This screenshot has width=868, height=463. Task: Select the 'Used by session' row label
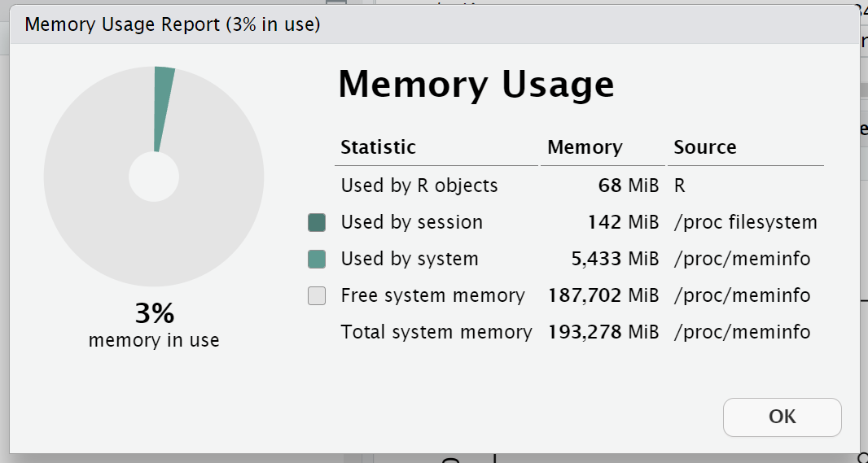click(x=411, y=222)
